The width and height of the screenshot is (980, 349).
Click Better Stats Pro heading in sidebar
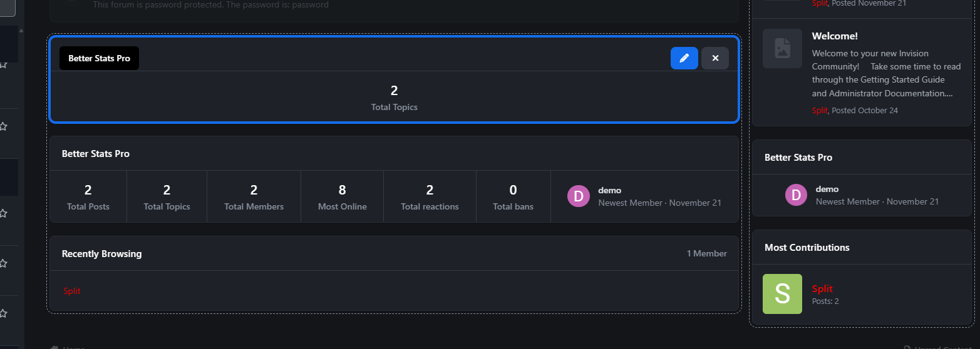pyautogui.click(x=798, y=158)
